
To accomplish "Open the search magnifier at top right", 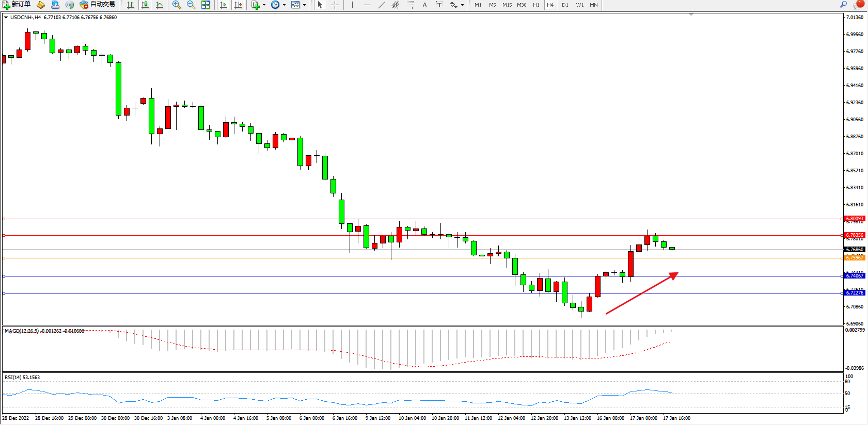I will tap(843, 5).
